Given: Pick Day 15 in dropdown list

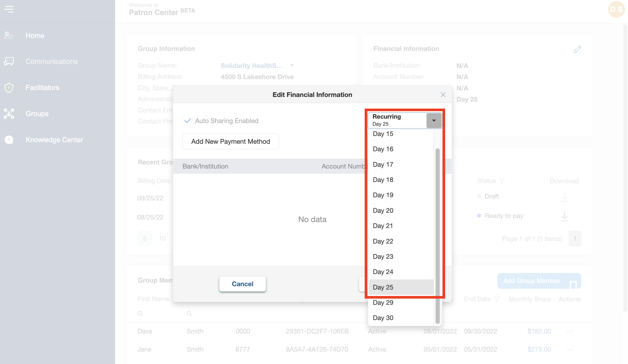Looking at the screenshot, I should coord(383,134).
